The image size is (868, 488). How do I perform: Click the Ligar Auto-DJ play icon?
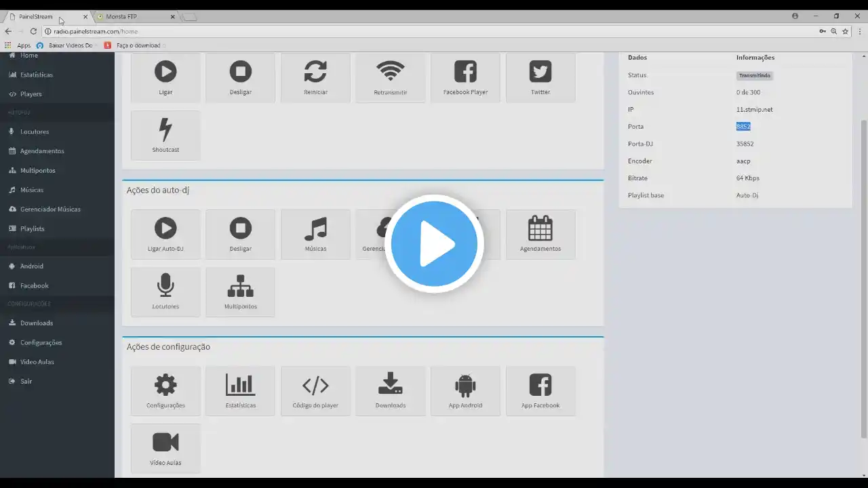[165, 228]
